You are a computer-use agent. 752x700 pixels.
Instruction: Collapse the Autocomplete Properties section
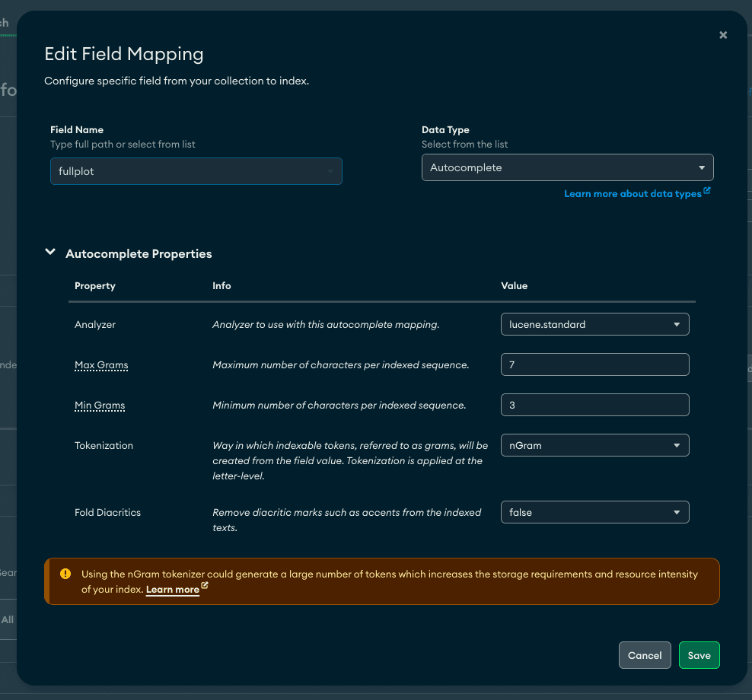tap(50, 251)
